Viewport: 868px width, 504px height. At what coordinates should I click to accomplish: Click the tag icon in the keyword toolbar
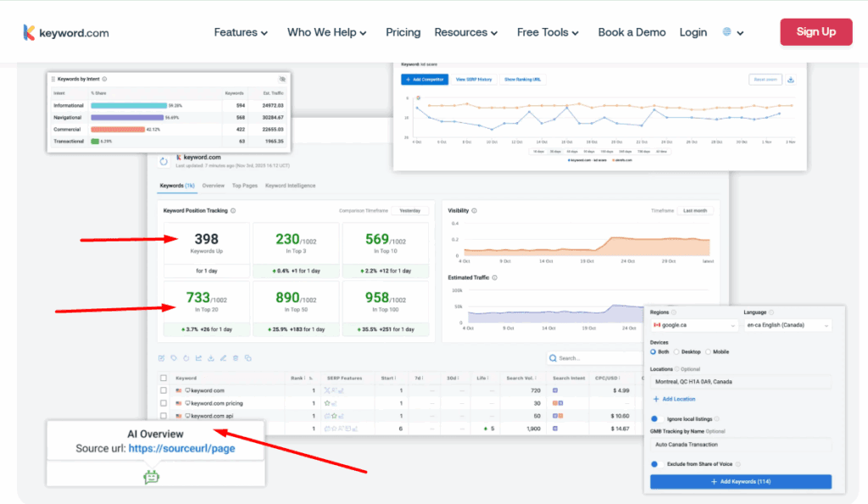pyautogui.click(x=173, y=358)
